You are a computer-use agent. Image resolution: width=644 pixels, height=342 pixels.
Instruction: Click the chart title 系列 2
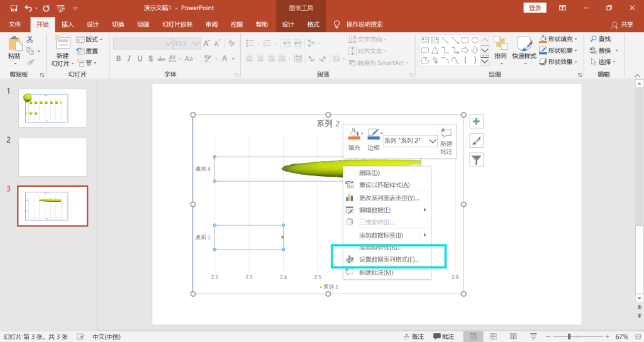coord(328,124)
